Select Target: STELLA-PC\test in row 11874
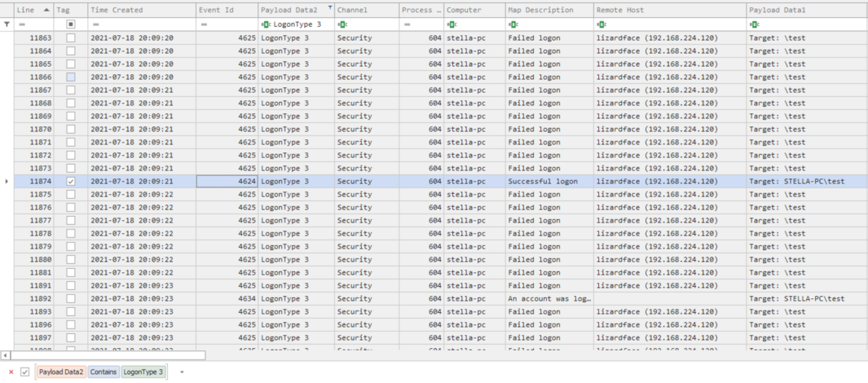 [x=807, y=181]
